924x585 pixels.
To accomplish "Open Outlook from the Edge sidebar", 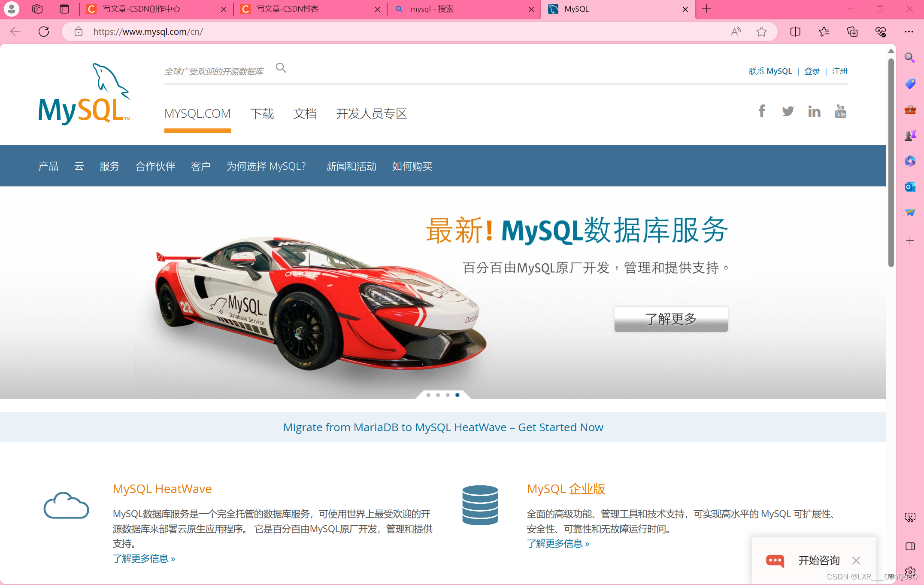I will (910, 187).
